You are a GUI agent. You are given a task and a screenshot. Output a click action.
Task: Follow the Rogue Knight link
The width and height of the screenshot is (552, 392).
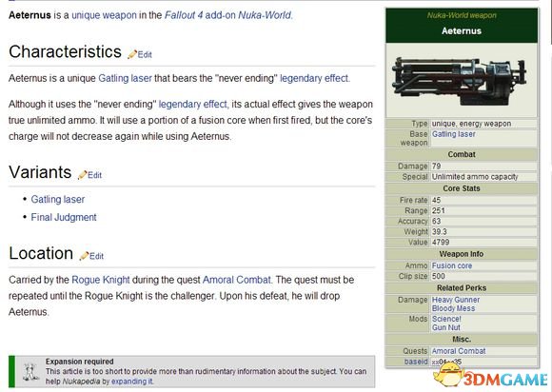pyautogui.click(x=101, y=280)
